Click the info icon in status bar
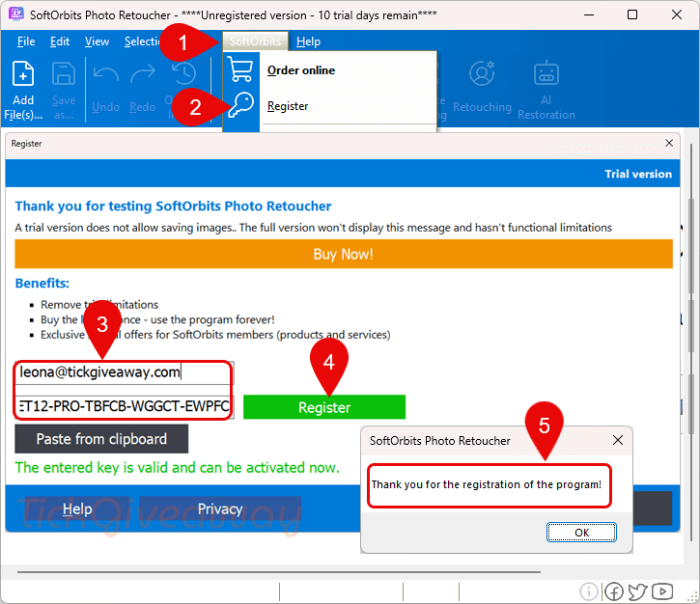700x604 pixels. pos(588,591)
